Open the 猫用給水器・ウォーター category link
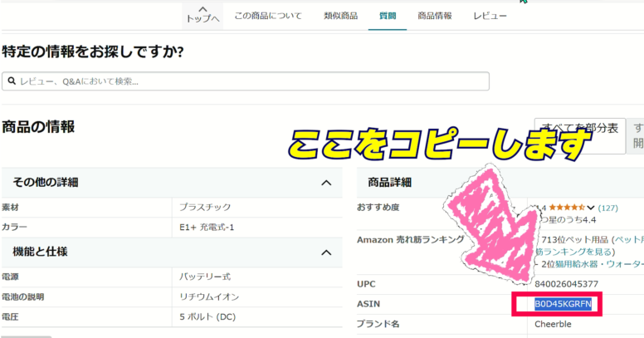Image resolution: width=644 pixels, height=338 pixels. click(598, 264)
